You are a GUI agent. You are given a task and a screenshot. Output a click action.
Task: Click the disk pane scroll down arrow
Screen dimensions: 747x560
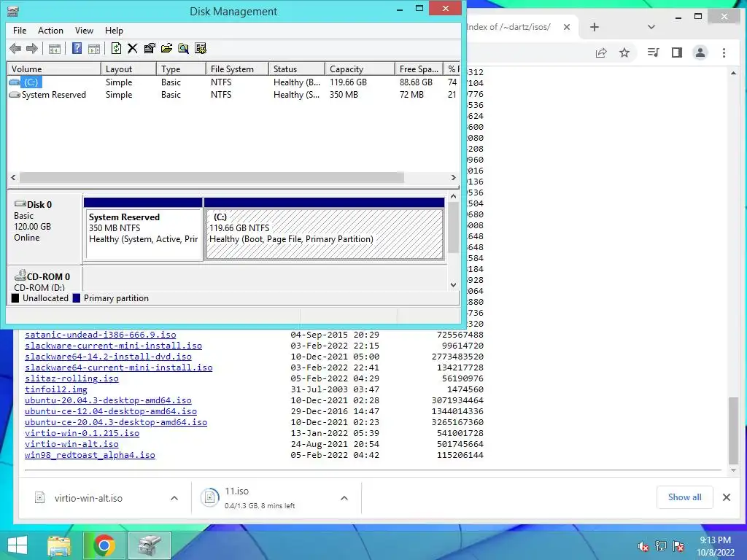pyautogui.click(x=454, y=285)
